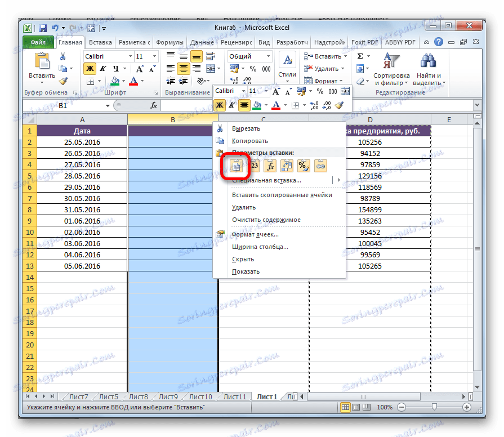Click the Increase Indent icon in Alignment group
This screenshot has height=437, width=504.
pyautogui.click(x=183, y=81)
